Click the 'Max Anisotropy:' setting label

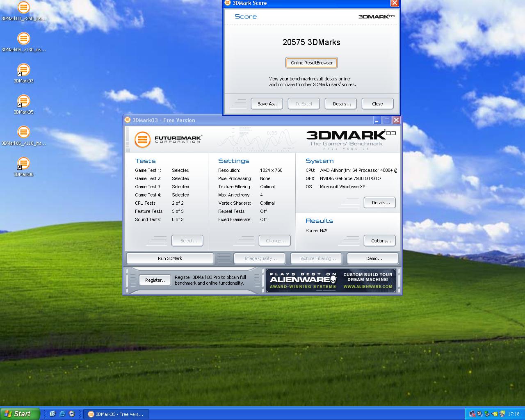click(x=234, y=195)
